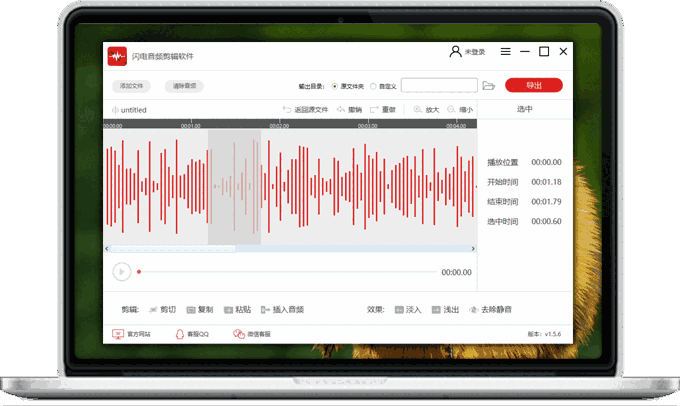Focus the output directory path field
This screenshot has width=680, height=406.
(x=439, y=85)
